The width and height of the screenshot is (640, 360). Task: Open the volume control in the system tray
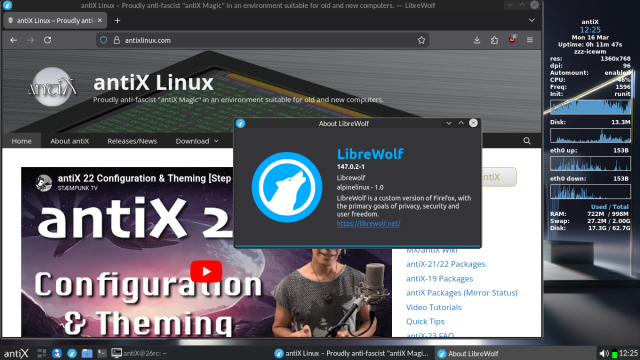click(604, 353)
